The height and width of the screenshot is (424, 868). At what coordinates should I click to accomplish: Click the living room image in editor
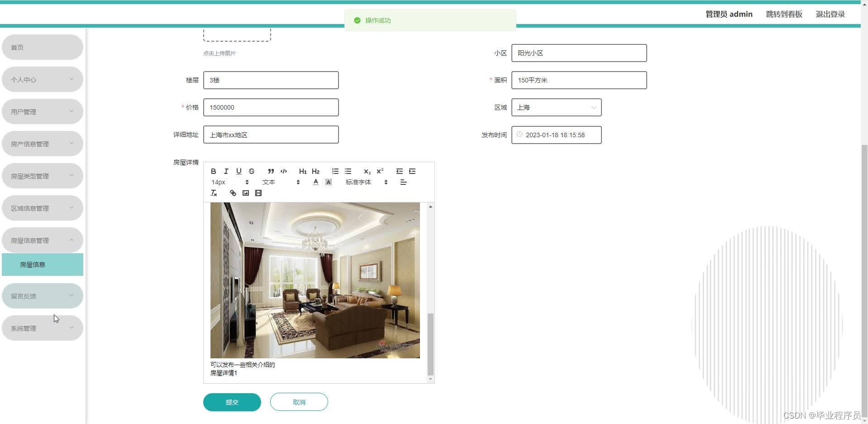pyautogui.click(x=315, y=280)
